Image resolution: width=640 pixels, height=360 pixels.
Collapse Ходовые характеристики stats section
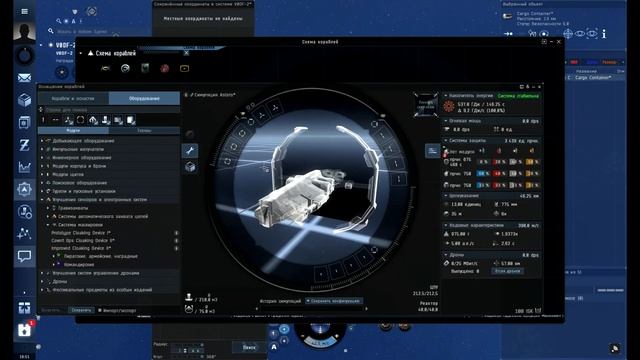click(446, 225)
